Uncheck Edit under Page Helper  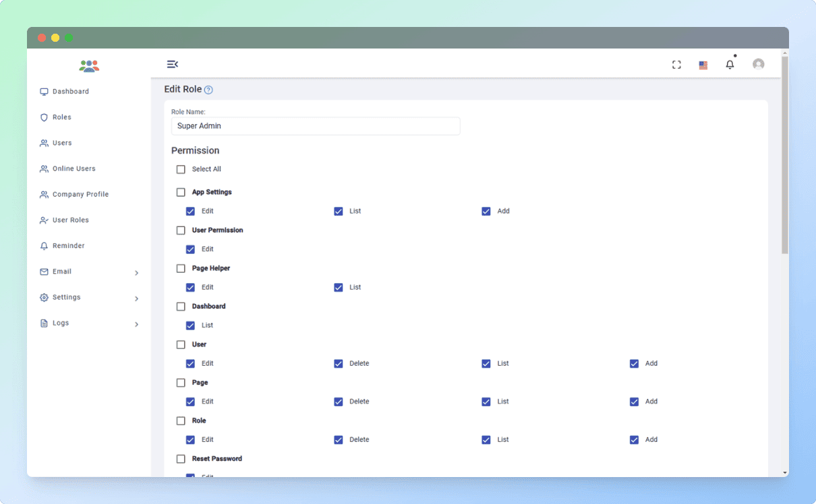click(190, 287)
